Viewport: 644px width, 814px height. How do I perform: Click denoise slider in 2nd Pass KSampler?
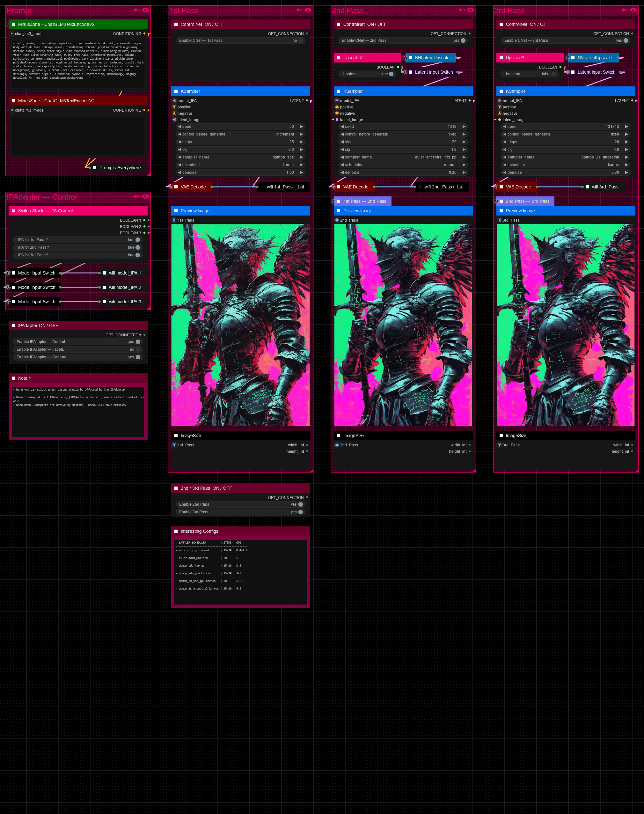pos(403,172)
